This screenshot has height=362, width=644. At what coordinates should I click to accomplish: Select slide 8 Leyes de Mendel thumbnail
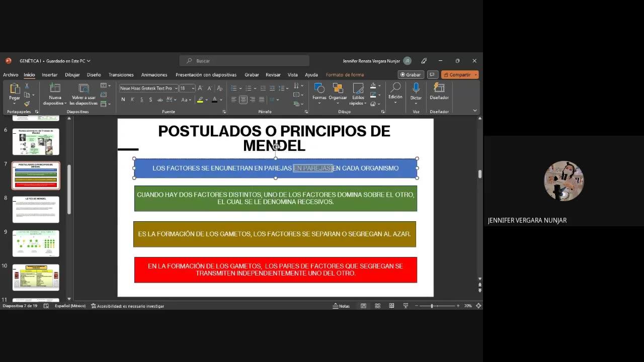36,209
